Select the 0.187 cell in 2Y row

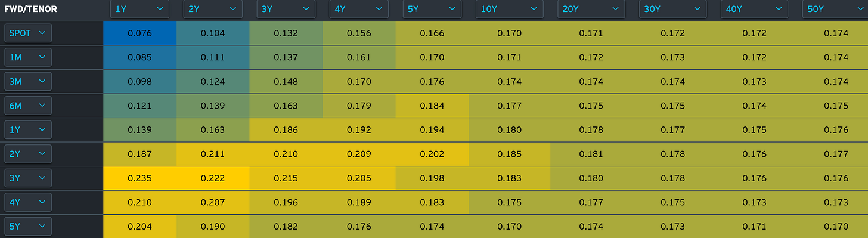coord(139,154)
